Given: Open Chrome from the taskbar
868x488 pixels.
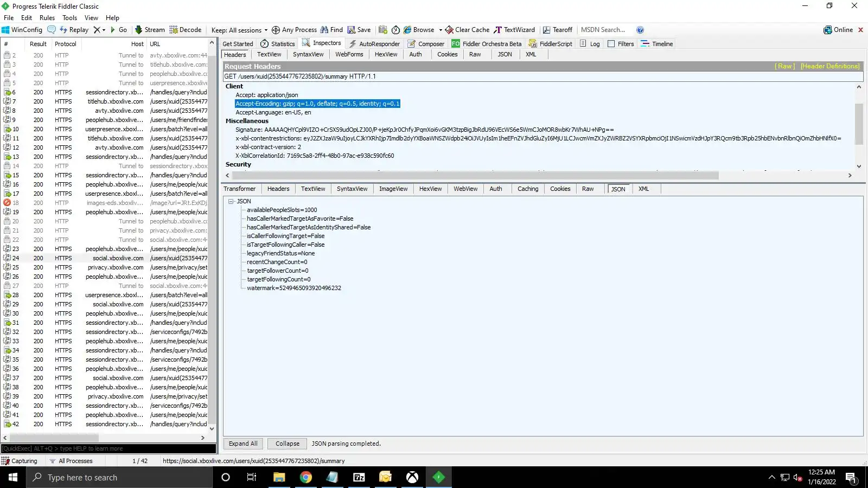Looking at the screenshot, I should point(306,477).
